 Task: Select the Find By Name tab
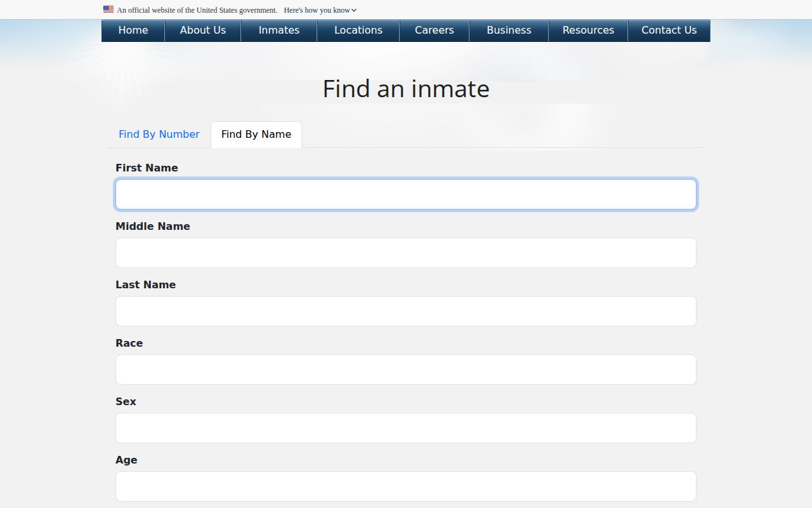pyautogui.click(x=256, y=134)
